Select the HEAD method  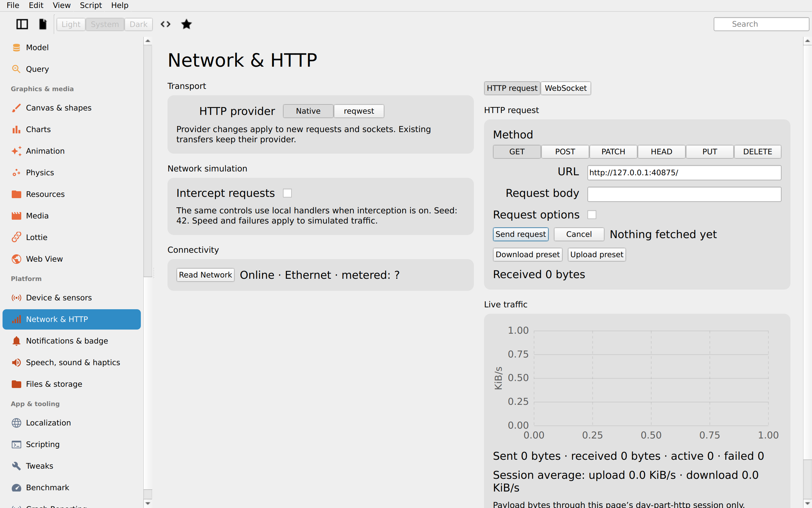661,152
